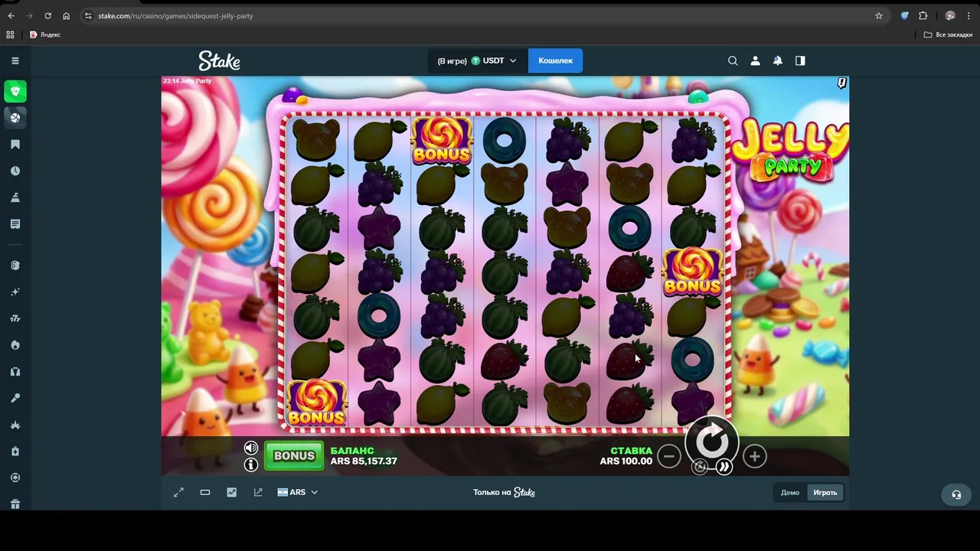Open the green Casino section icon
Image resolution: width=980 pixels, height=551 pixels.
click(x=15, y=91)
